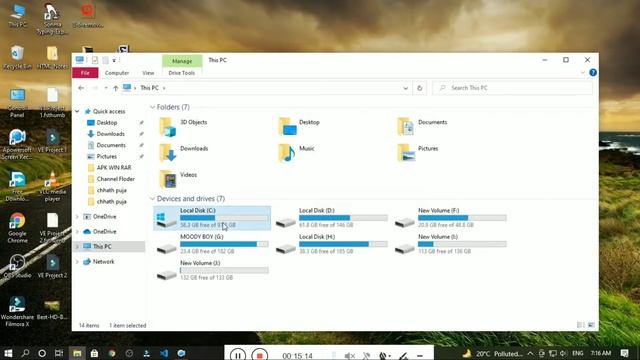The image size is (640, 360).
Task: Select New Volume (F:) drive
Action: click(451, 218)
